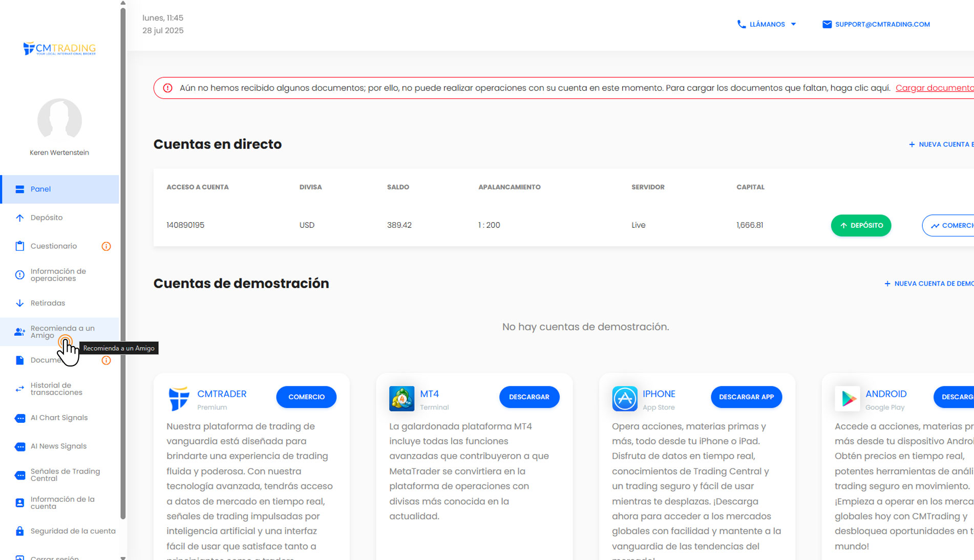Image resolution: width=974 pixels, height=560 pixels.
Task: Click the Documentos file icon
Action: [x=20, y=360]
